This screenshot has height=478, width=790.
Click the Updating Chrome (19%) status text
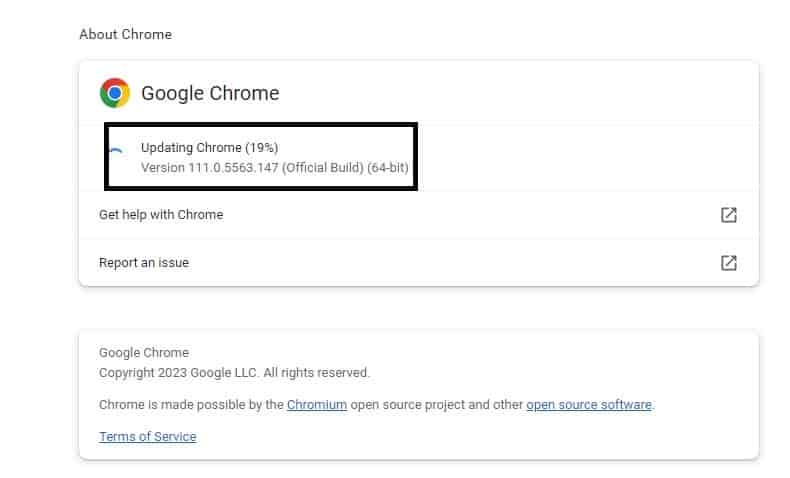pyautogui.click(x=210, y=148)
